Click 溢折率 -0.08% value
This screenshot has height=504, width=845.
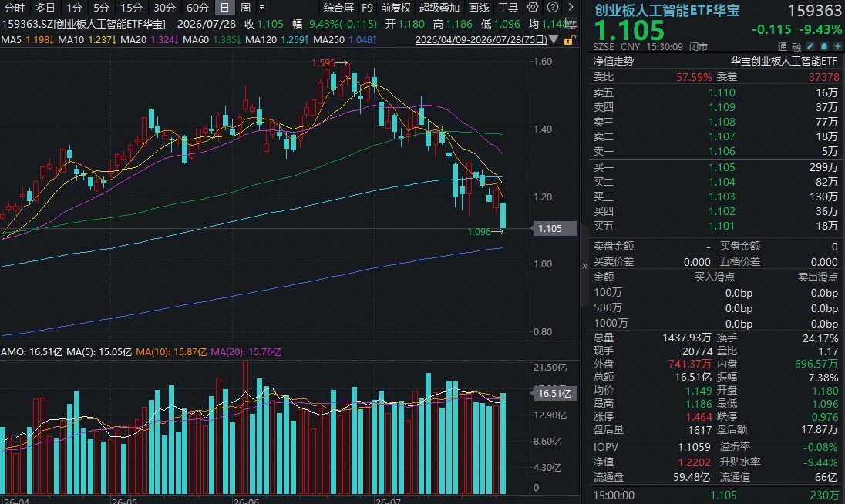821,447
